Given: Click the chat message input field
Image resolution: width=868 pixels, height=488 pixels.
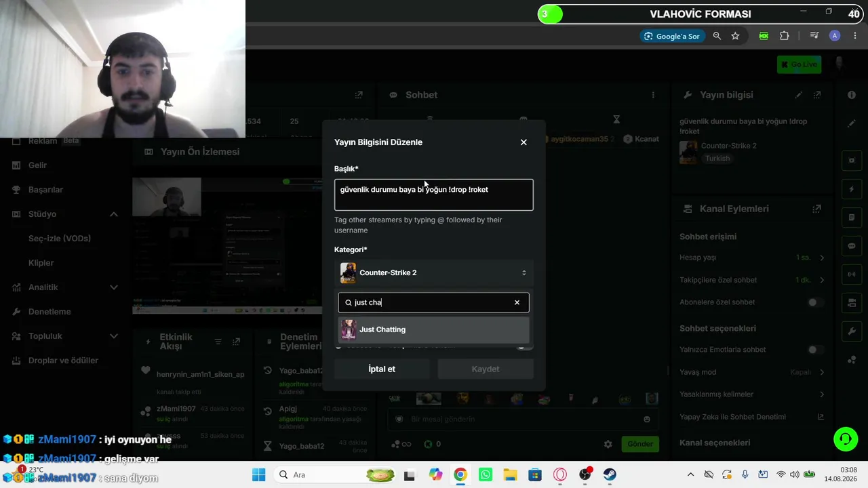Looking at the screenshot, I should coord(523,420).
